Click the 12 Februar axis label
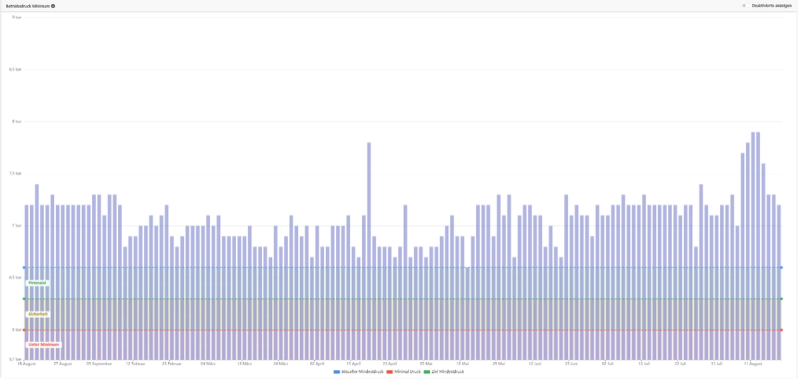 coord(135,364)
